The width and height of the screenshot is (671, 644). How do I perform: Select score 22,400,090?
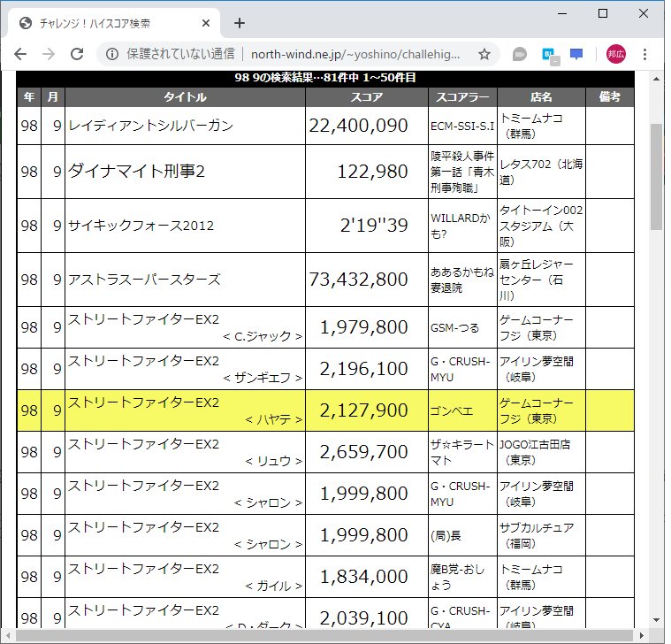pyautogui.click(x=358, y=126)
